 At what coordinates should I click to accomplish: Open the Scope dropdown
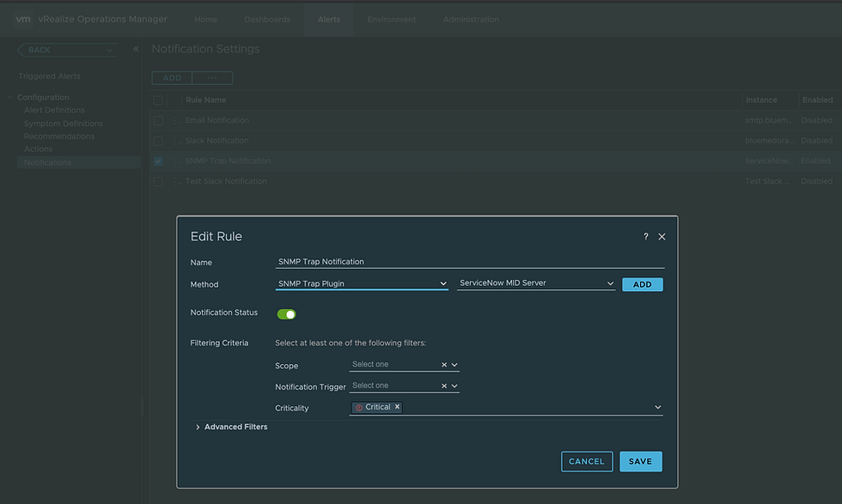coord(455,364)
